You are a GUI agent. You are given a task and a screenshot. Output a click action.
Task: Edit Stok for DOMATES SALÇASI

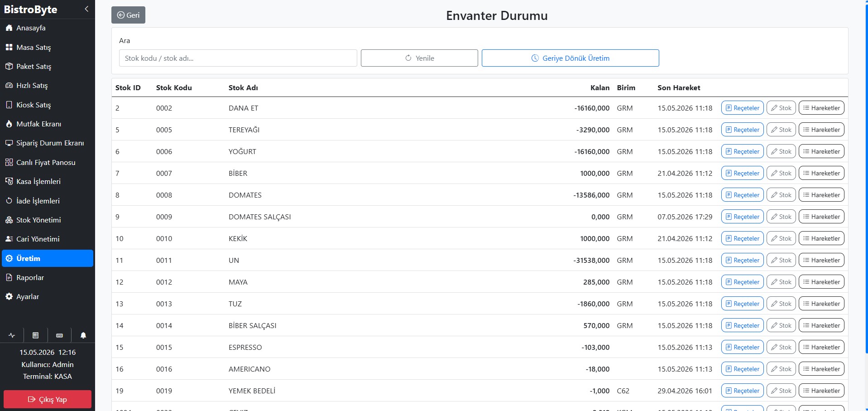click(x=781, y=217)
